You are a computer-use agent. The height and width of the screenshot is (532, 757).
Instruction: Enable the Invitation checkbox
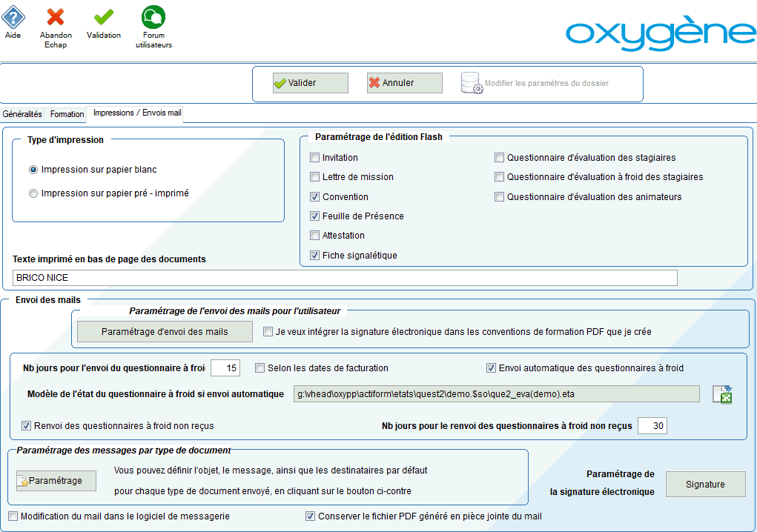tap(315, 158)
